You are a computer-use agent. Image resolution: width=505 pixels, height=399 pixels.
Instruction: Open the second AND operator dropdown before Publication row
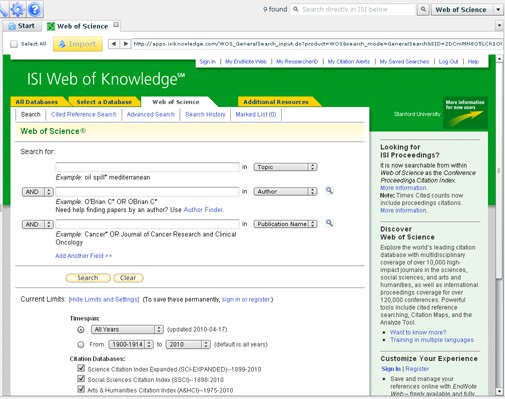point(38,224)
